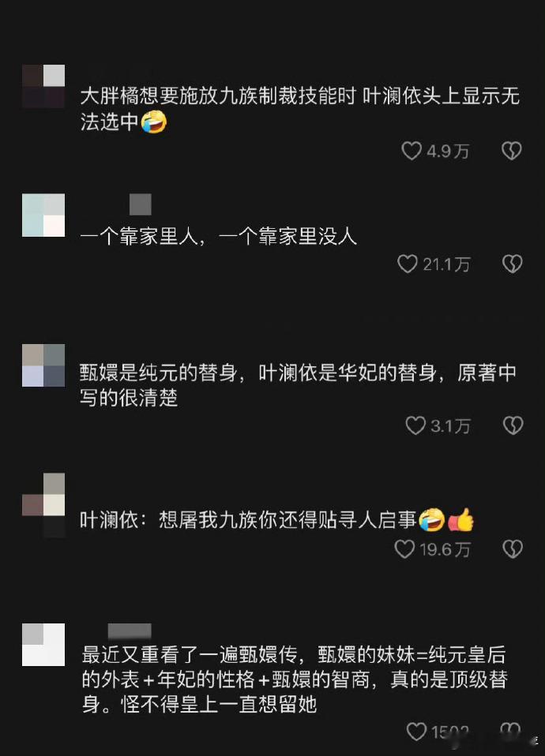Image resolution: width=545 pixels, height=756 pixels.
Task: Select the comment text 一个靠家里人，一个靠家里没人
Action: pyautogui.click(x=219, y=236)
